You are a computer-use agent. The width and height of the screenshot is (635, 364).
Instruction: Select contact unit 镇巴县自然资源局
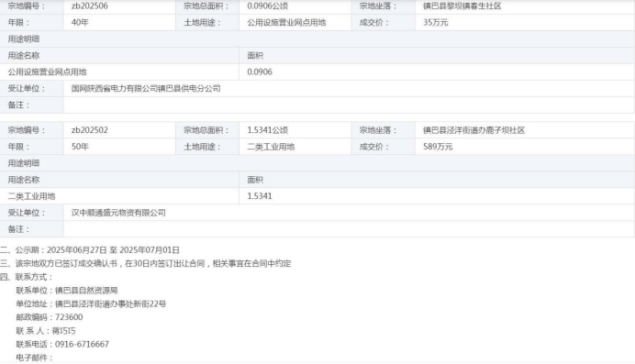pyautogui.click(x=86, y=291)
